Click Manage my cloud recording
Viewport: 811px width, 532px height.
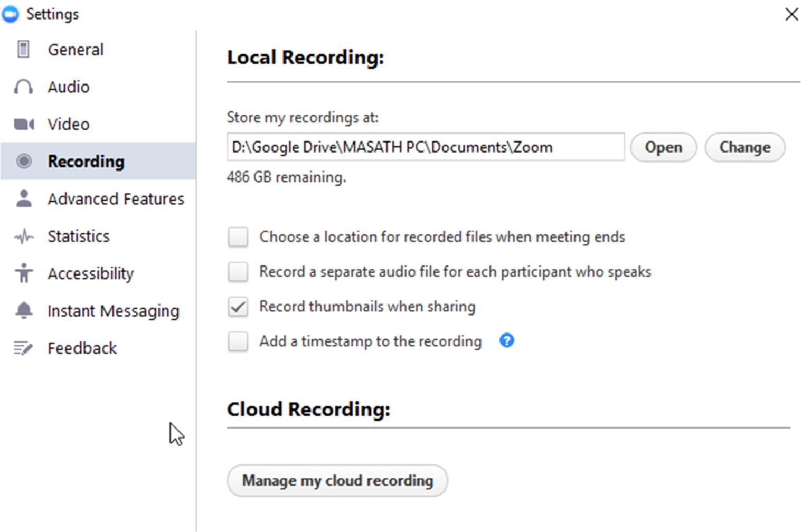pyautogui.click(x=337, y=480)
